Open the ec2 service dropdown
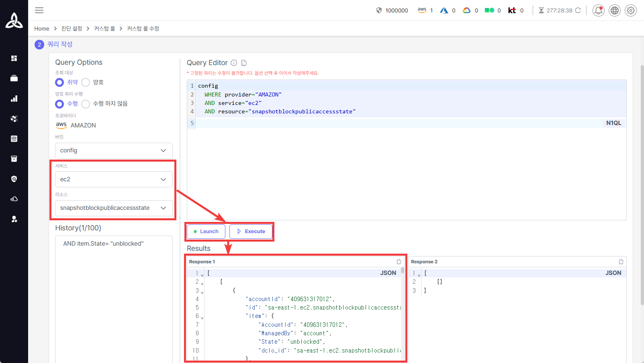The image size is (644, 363). click(x=114, y=179)
